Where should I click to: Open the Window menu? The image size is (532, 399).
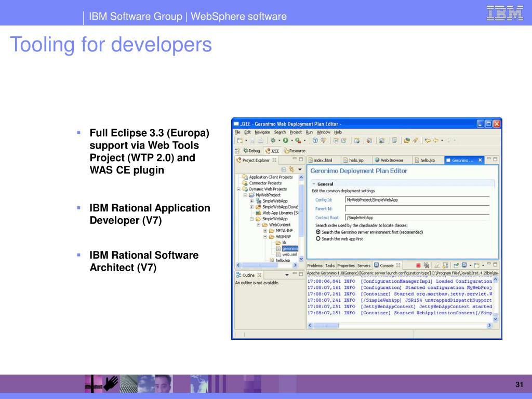pyautogui.click(x=323, y=132)
